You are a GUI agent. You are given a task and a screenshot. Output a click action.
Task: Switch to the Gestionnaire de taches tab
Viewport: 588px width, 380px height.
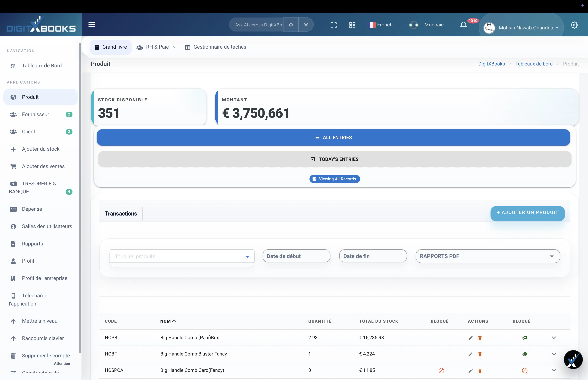point(216,47)
